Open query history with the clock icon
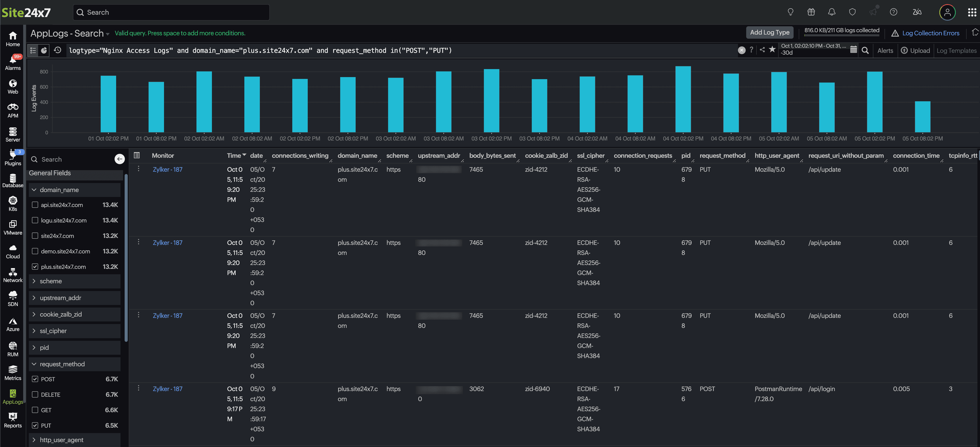 pyautogui.click(x=58, y=50)
